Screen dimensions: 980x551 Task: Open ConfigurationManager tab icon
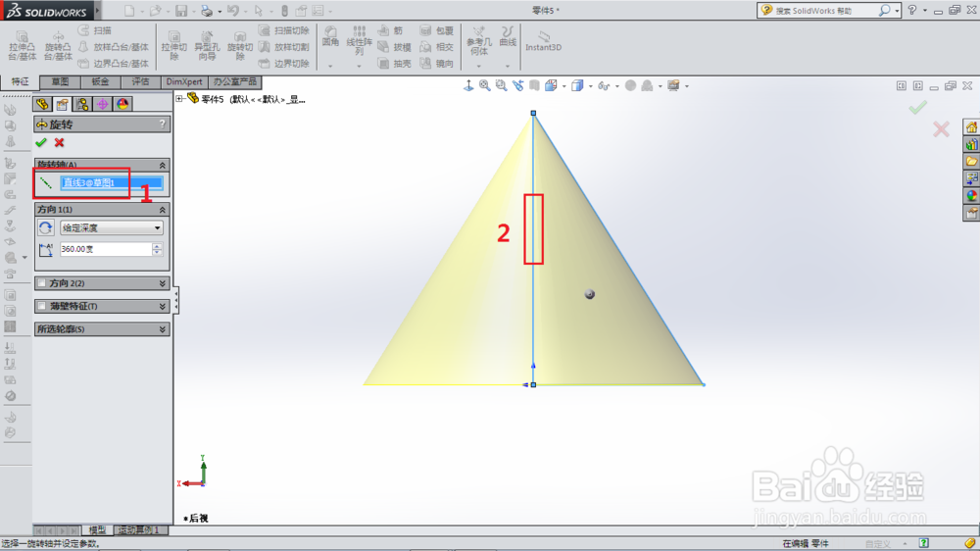82,104
